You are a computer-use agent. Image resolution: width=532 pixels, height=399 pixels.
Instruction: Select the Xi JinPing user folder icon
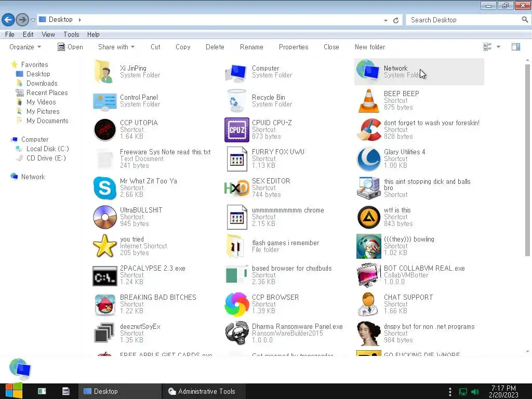[x=103, y=72]
